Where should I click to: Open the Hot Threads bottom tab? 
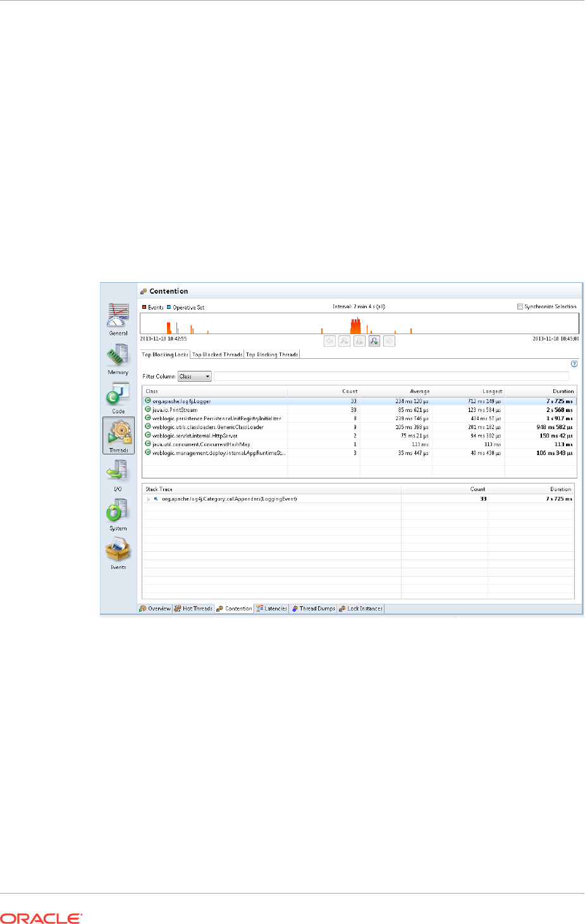[x=194, y=609]
